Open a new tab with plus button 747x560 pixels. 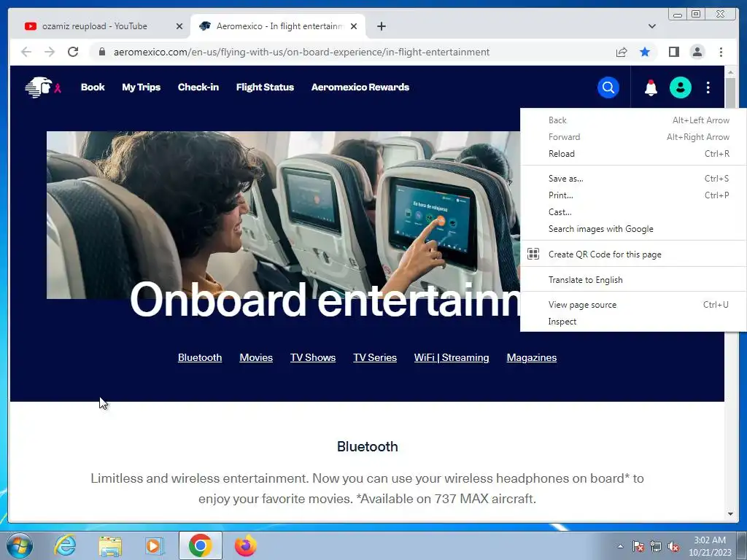point(381,26)
